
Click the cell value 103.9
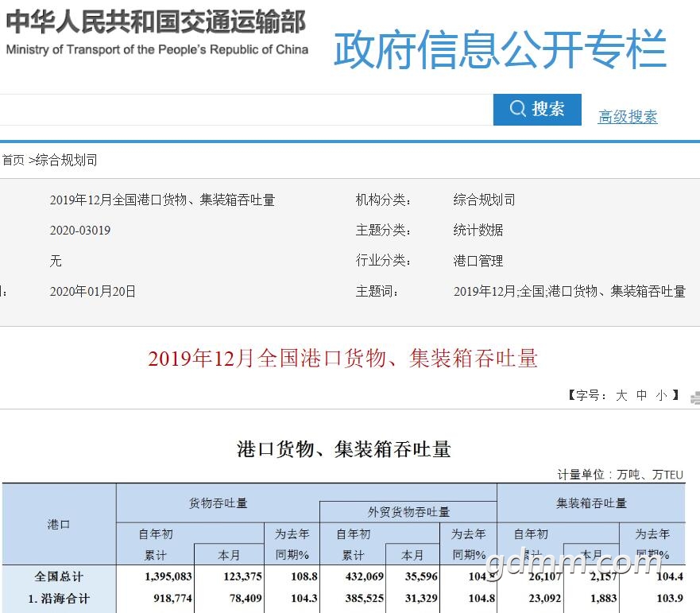point(670,598)
